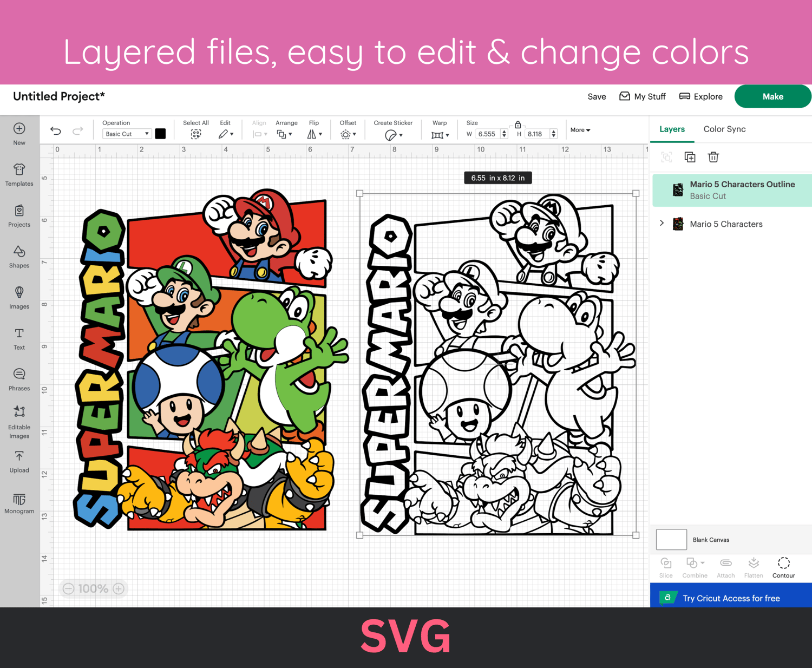Viewport: 812px width, 668px height.
Task: Click the Width stepper arrows
Action: tap(504, 134)
